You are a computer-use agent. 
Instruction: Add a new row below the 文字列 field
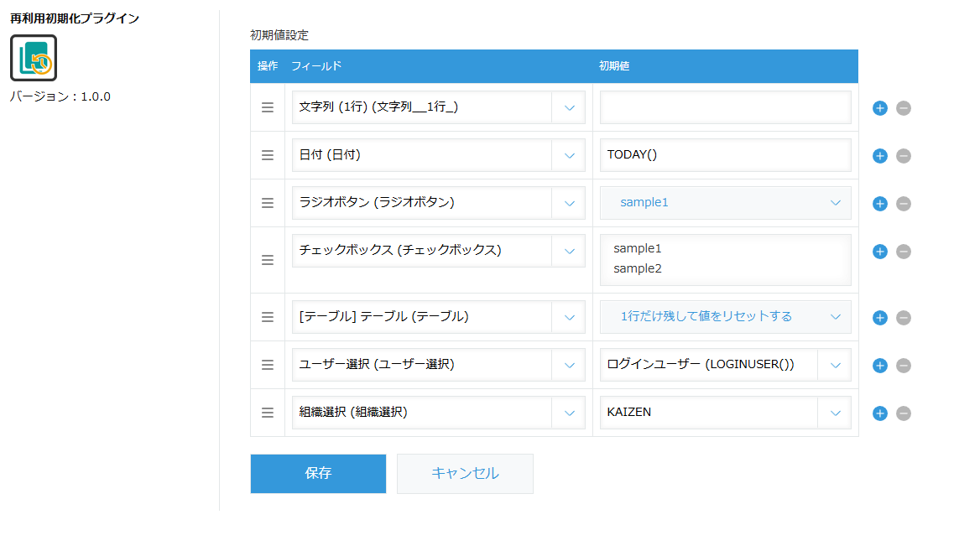[879, 107]
